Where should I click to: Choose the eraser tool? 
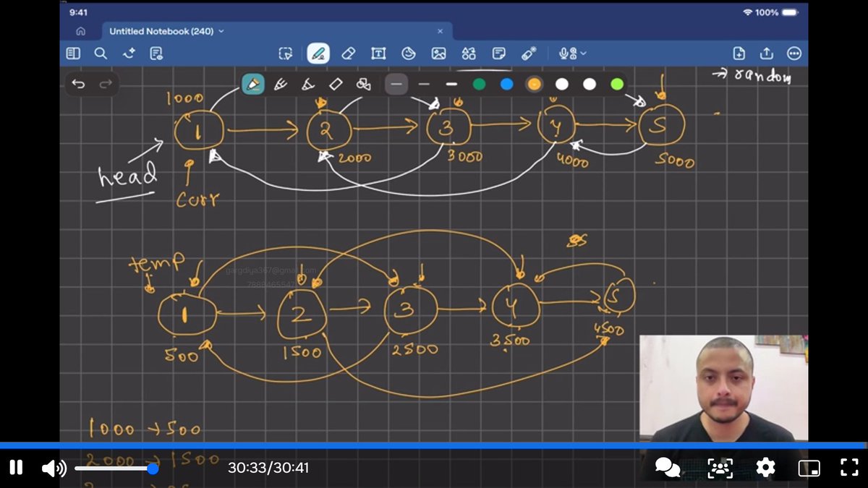coord(348,53)
